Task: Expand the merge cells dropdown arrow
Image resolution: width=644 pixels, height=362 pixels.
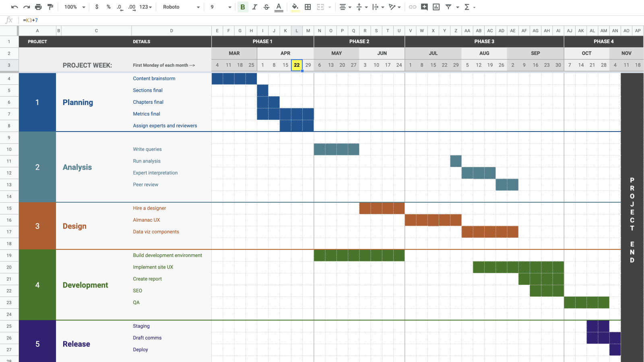Action: [330, 7]
